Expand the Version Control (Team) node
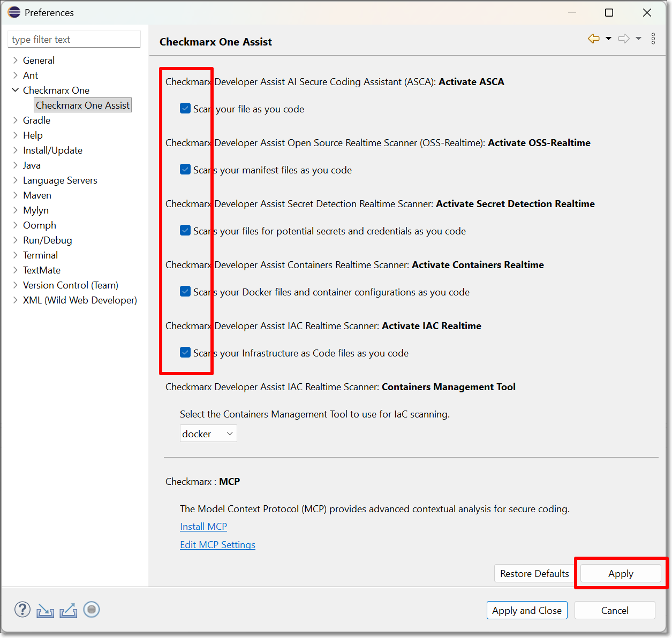Screen dimensions: 672x638 tap(16, 285)
